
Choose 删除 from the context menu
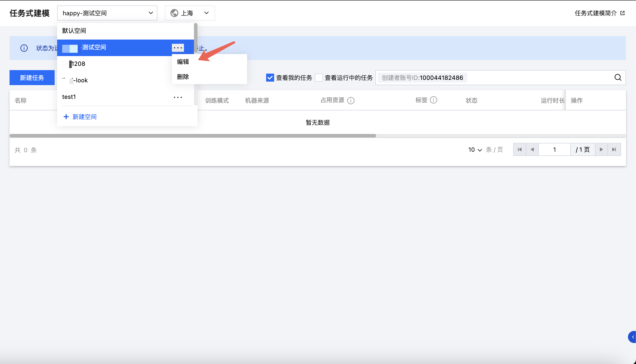183,77
